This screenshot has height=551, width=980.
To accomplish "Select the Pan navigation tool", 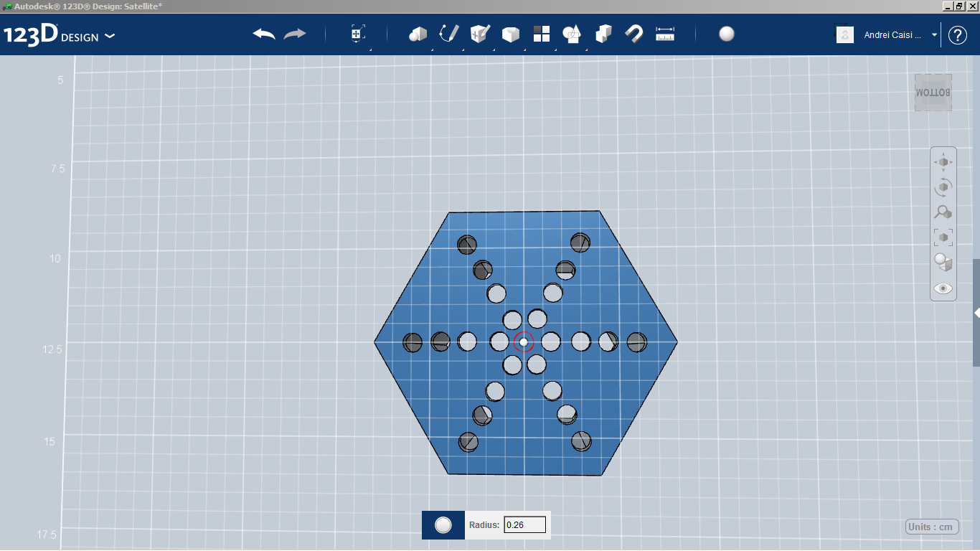I will point(943,163).
